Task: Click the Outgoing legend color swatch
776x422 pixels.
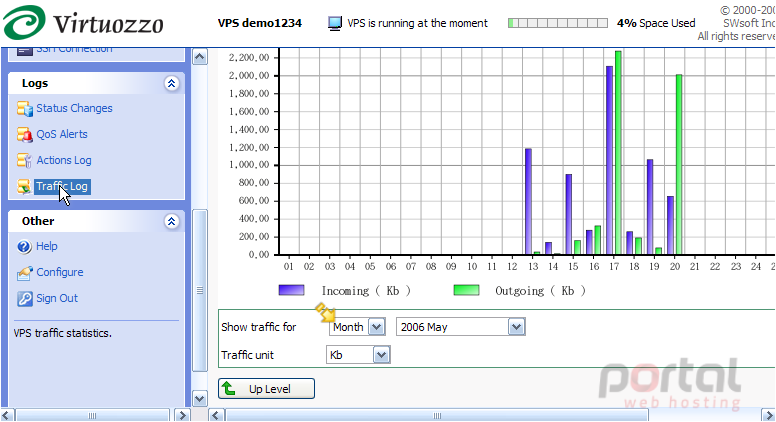Action: tap(467, 290)
